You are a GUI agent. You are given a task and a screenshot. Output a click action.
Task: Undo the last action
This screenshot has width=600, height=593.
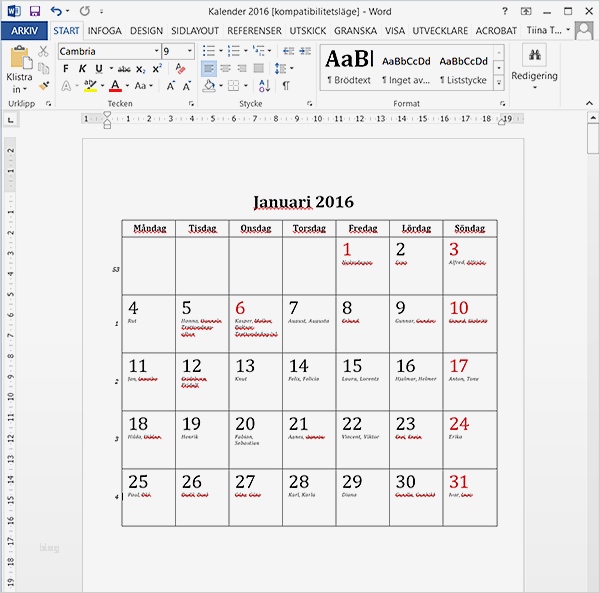[x=56, y=11]
